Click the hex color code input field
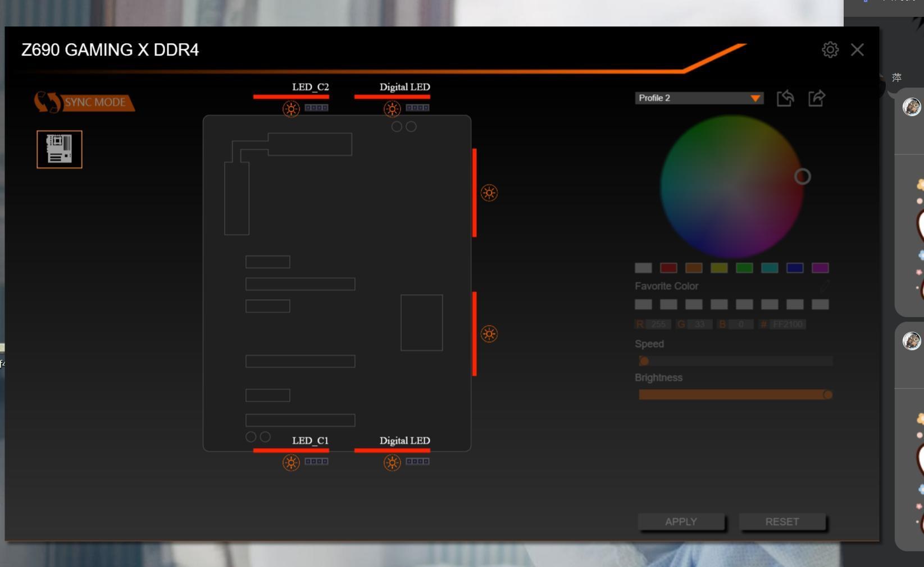The width and height of the screenshot is (924, 567). point(788,324)
